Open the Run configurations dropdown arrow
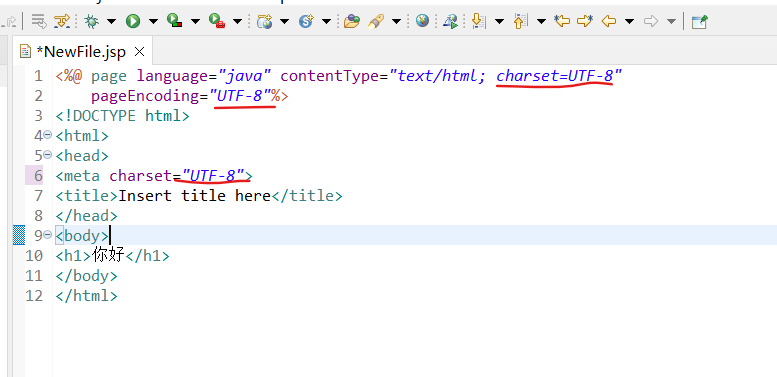777x377 pixels. [153, 21]
